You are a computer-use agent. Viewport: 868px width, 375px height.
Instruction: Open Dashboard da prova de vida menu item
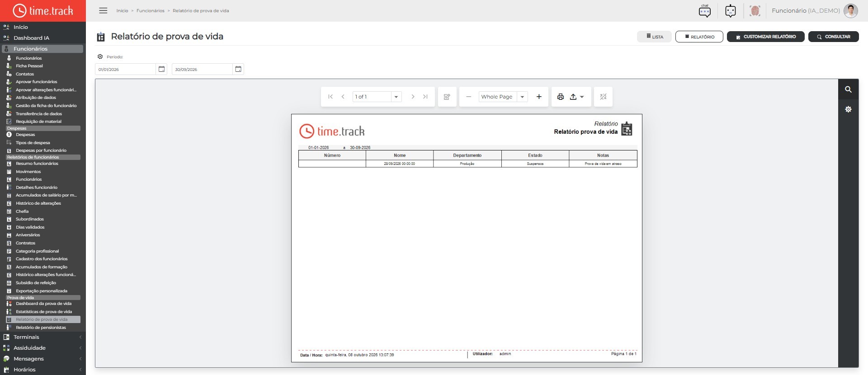(43, 304)
